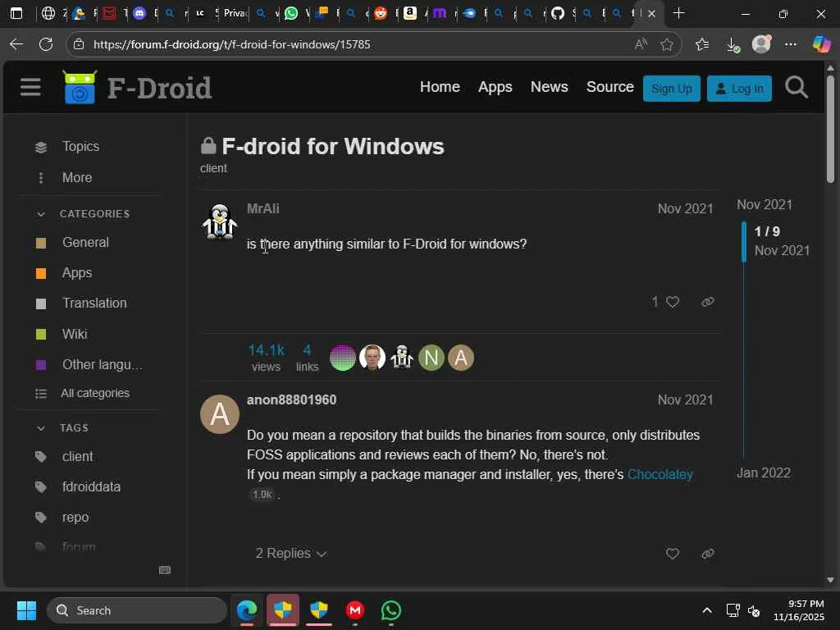Screen dimensions: 840x630
Task: Refresh the current page
Action: click(x=46, y=44)
